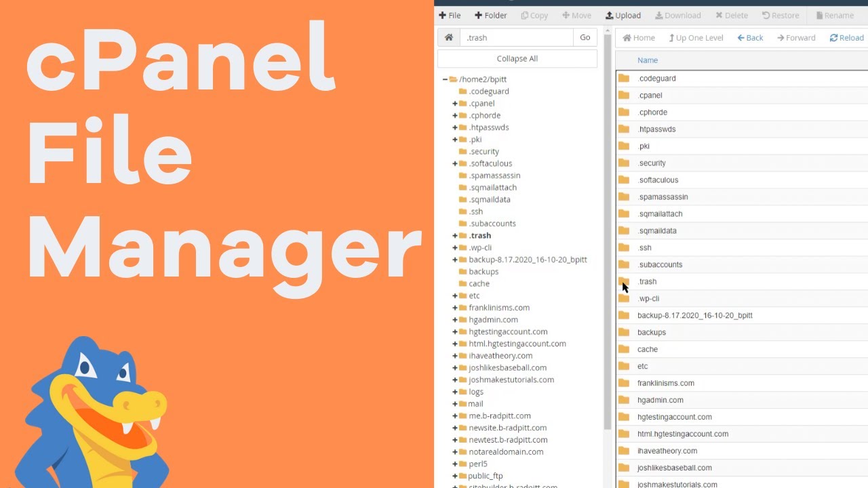Go to home directory via house icon
This screenshot has height=488, width=868.
pos(448,38)
